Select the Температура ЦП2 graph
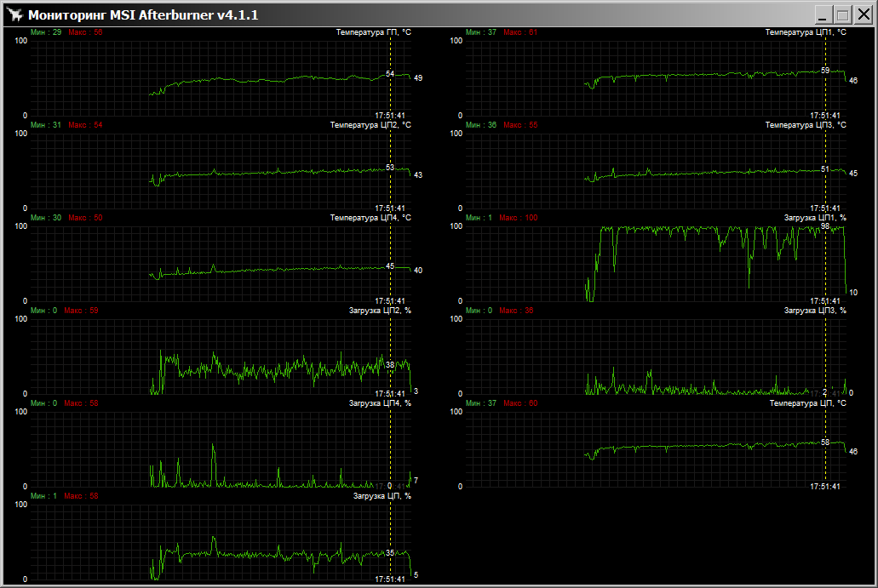The width and height of the screenshot is (878, 588). (221, 170)
